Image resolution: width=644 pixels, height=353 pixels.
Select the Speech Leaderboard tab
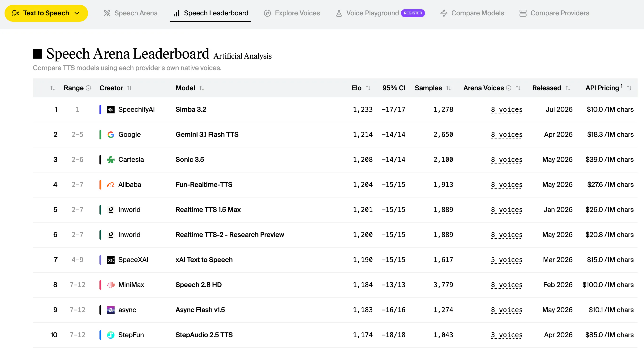coord(210,13)
